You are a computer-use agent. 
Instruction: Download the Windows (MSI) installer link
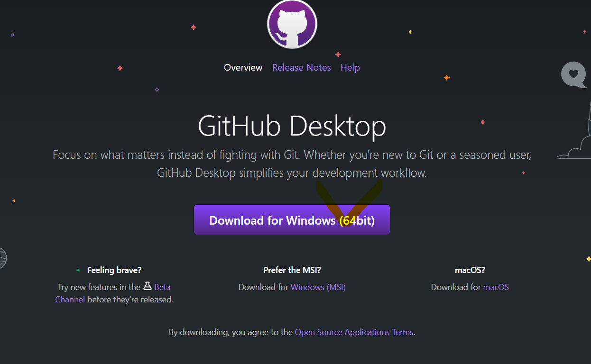(318, 287)
